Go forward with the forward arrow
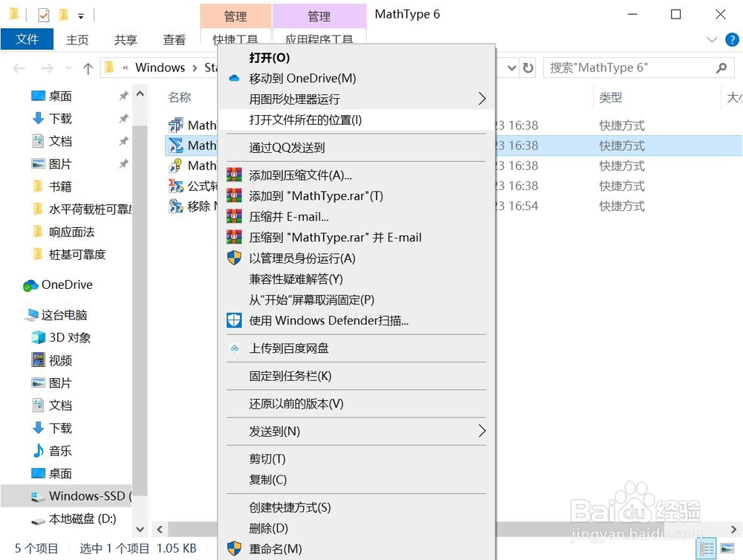Screen dimensions: 743x560 (47, 68)
